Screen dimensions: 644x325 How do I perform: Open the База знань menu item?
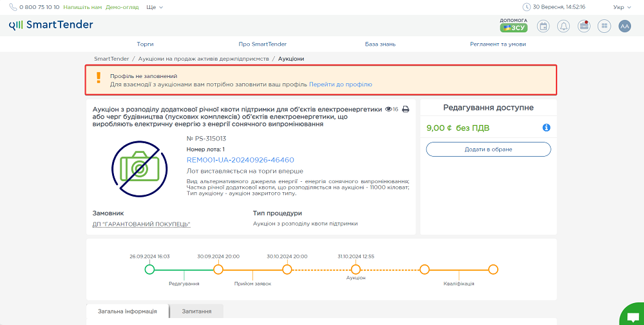pos(380,44)
